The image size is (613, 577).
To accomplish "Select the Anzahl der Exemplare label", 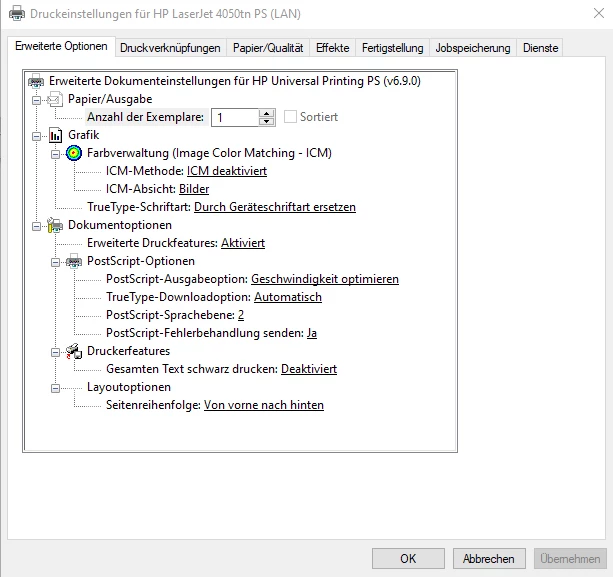I will (x=145, y=117).
